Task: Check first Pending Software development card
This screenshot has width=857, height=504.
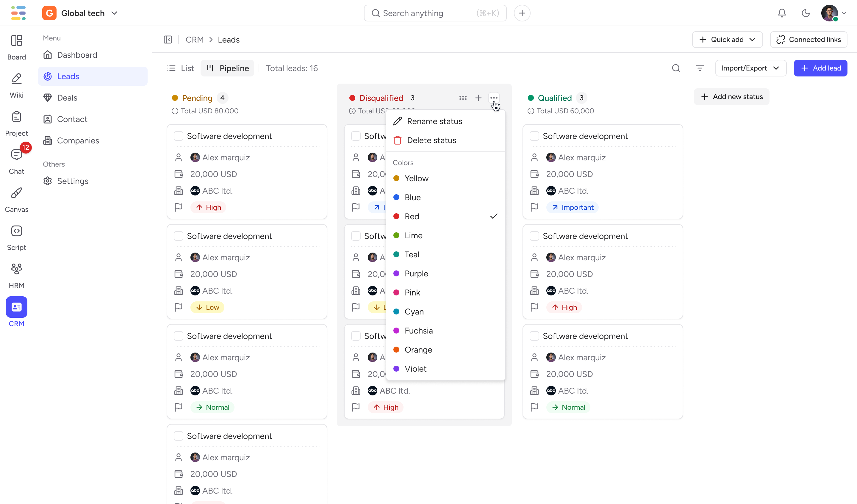Action: (179, 136)
